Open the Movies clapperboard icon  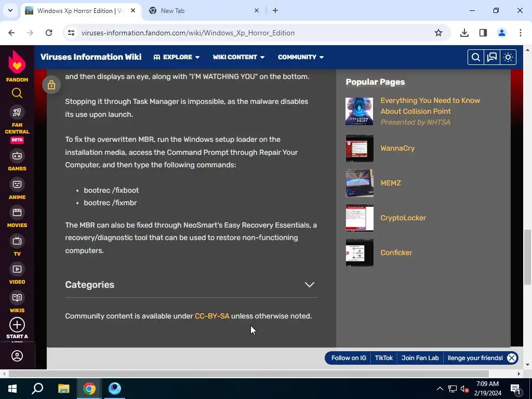[17, 212]
